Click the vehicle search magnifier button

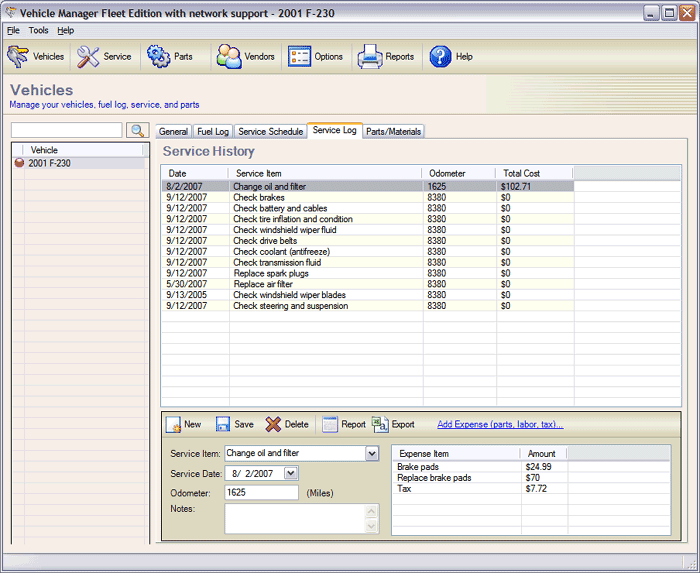click(x=137, y=130)
